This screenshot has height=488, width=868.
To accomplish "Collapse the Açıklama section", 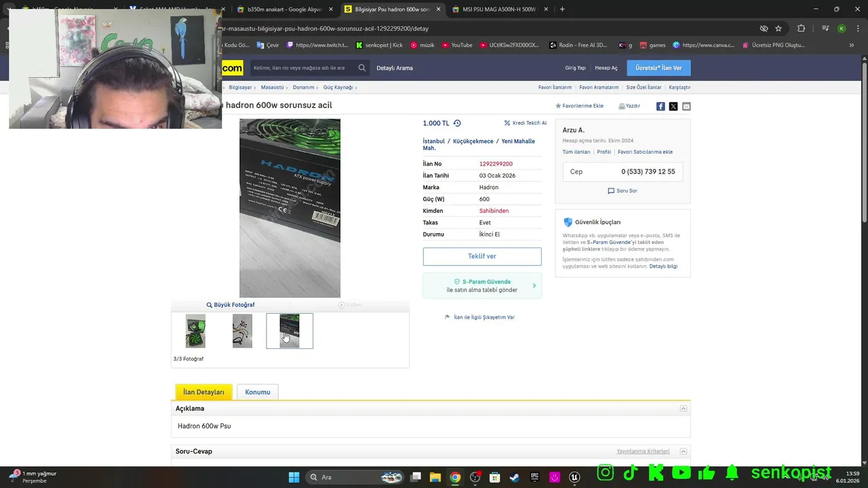I will coord(684,409).
